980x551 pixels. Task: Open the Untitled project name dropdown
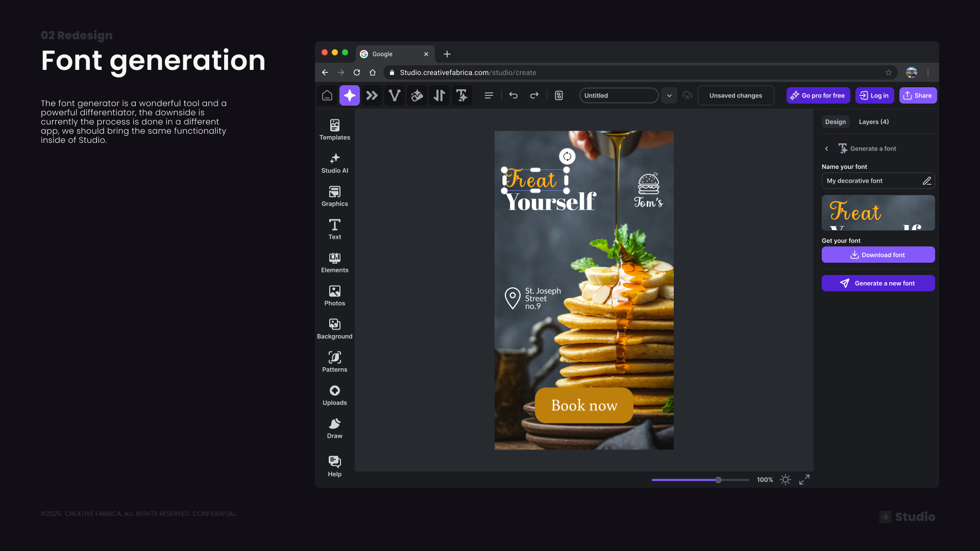(x=669, y=95)
